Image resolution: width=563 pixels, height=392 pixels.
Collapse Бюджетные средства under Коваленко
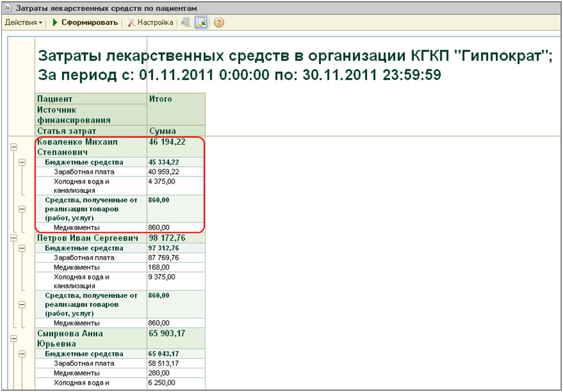point(23,162)
